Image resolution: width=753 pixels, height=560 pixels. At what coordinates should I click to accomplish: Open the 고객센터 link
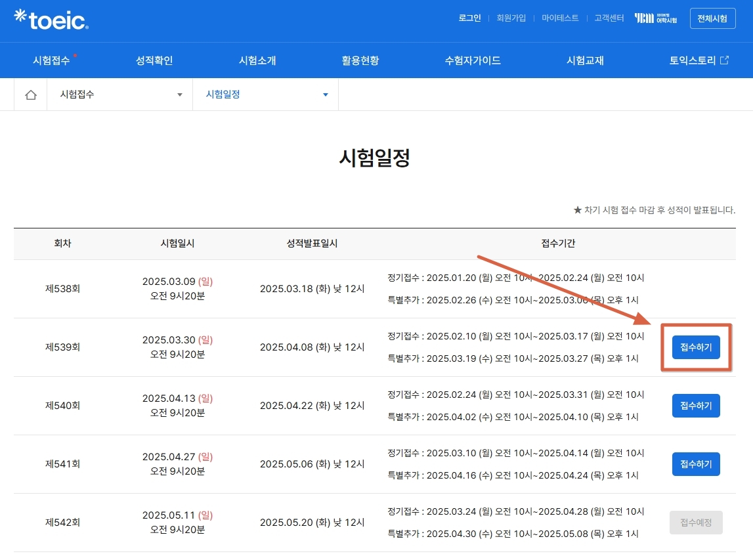click(x=609, y=18)
